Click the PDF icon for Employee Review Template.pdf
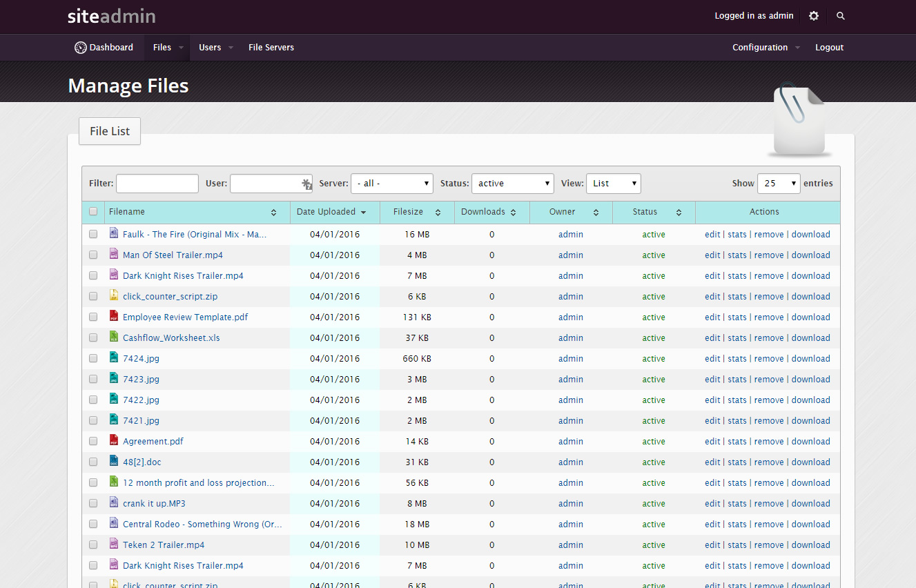The image size is (916, 588). 114,317
